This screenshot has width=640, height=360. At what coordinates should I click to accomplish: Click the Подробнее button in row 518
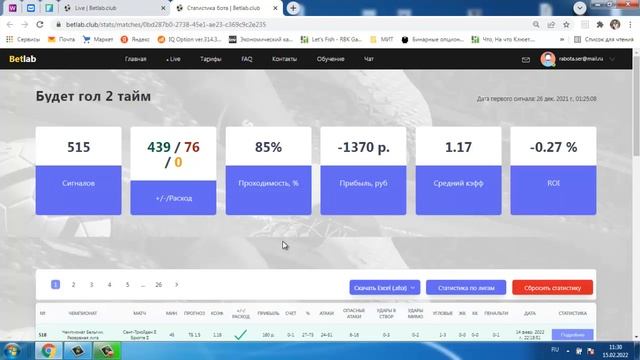[x=572, y=335]
